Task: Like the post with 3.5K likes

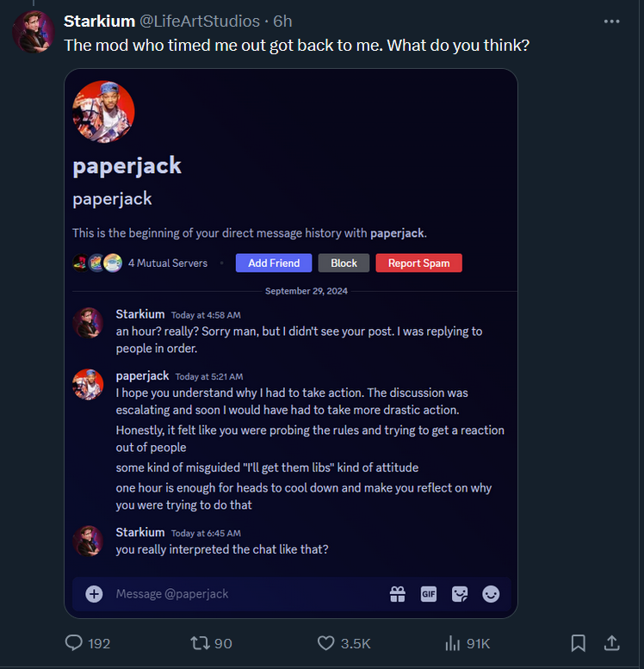Action: (344, 643)
